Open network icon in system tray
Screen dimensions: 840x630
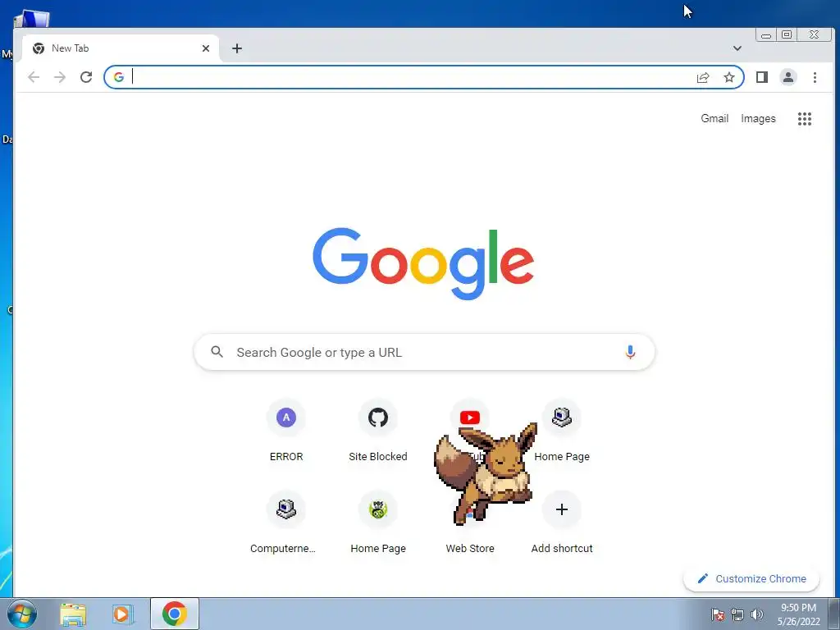(737, 614)
